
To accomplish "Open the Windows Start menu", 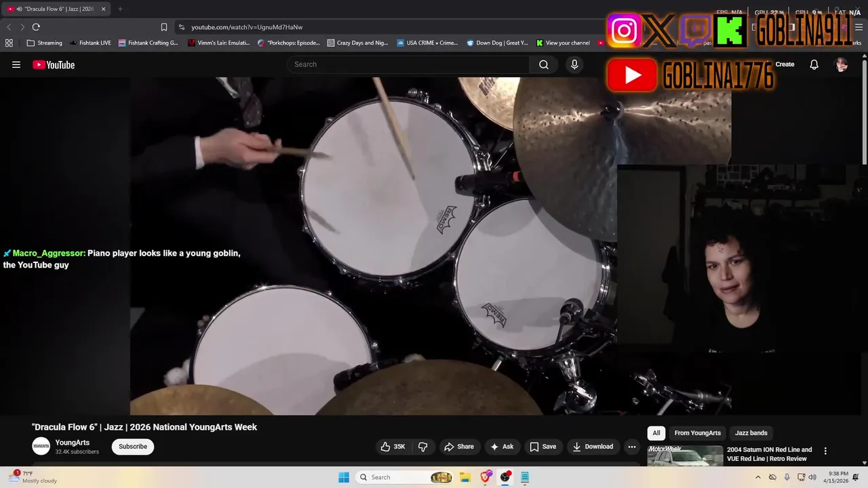I will pos(344,477).
